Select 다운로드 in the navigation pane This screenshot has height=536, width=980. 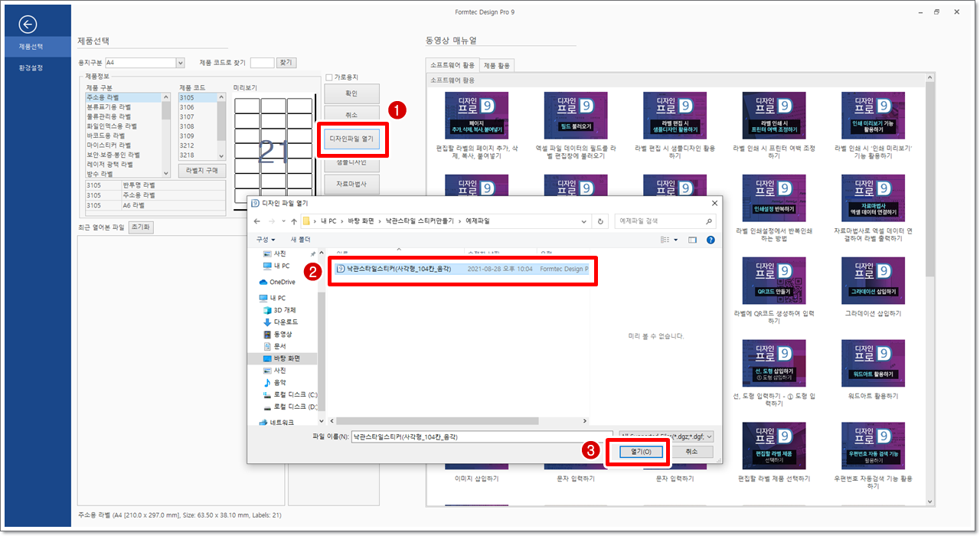[280, 322]
